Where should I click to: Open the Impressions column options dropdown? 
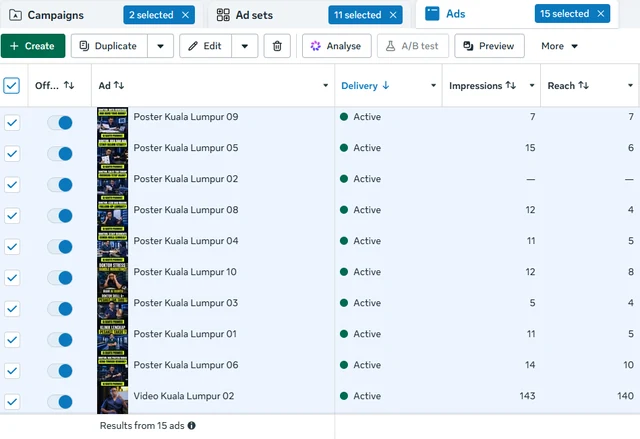531,85
